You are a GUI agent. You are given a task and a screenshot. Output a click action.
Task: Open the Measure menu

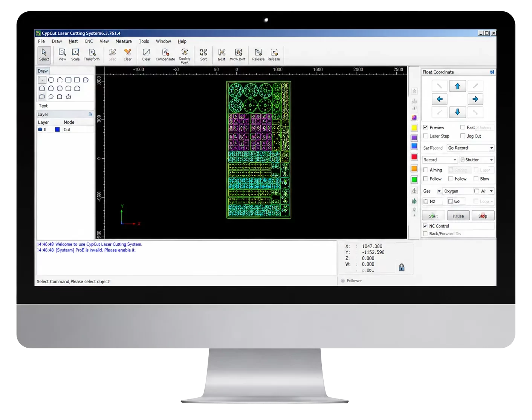[124, 41]
